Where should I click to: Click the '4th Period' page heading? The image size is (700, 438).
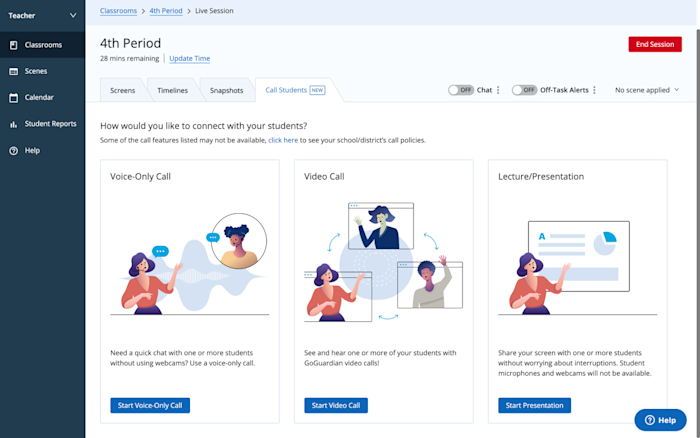130,43
